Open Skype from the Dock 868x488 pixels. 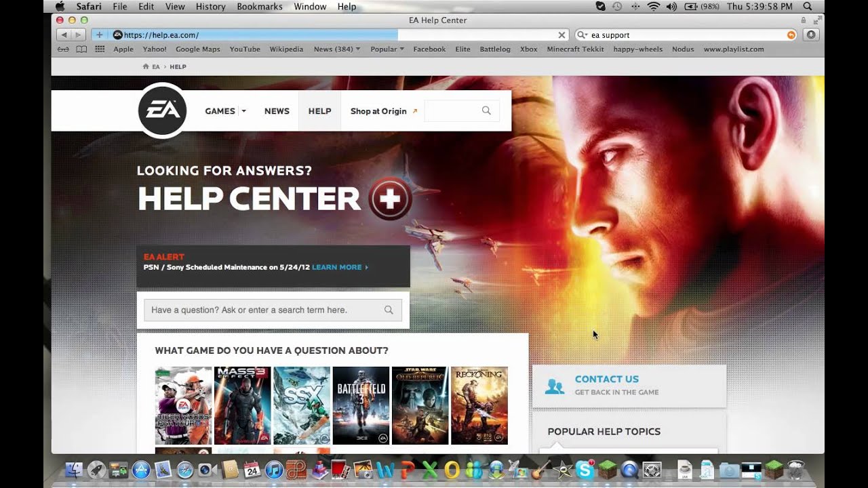tap(585, 469)
